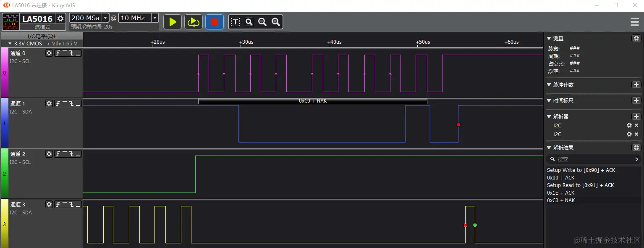Viewport: 644px width, 248px height.
Task: Open measurement section settings gear
Action: click(636, 38)
